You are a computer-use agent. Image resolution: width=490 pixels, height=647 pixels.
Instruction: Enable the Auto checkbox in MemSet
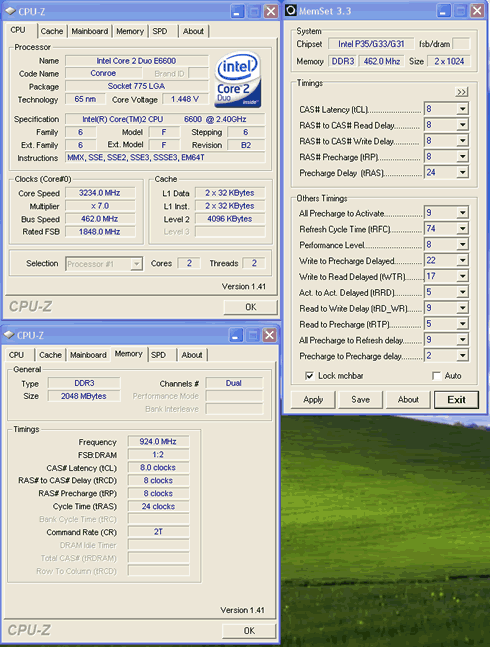click(x=436, y=375)
